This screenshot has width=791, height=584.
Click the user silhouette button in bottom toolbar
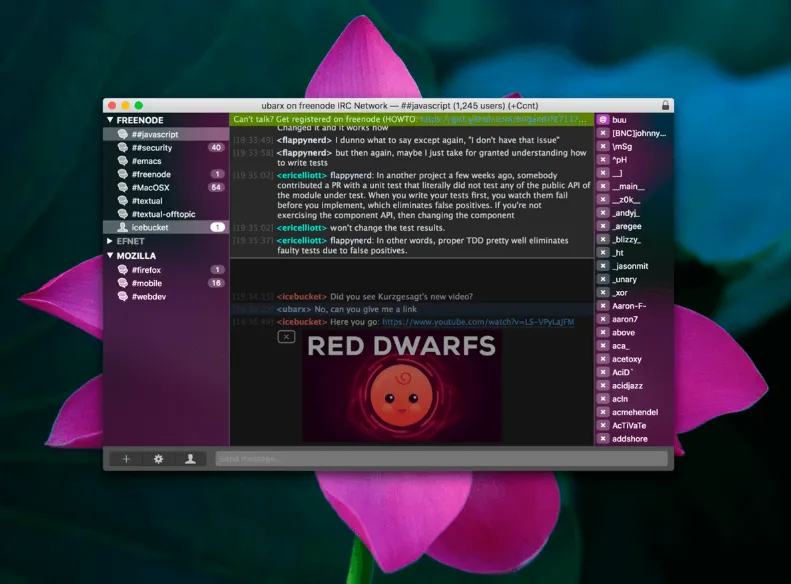click(x=190, y=459)
